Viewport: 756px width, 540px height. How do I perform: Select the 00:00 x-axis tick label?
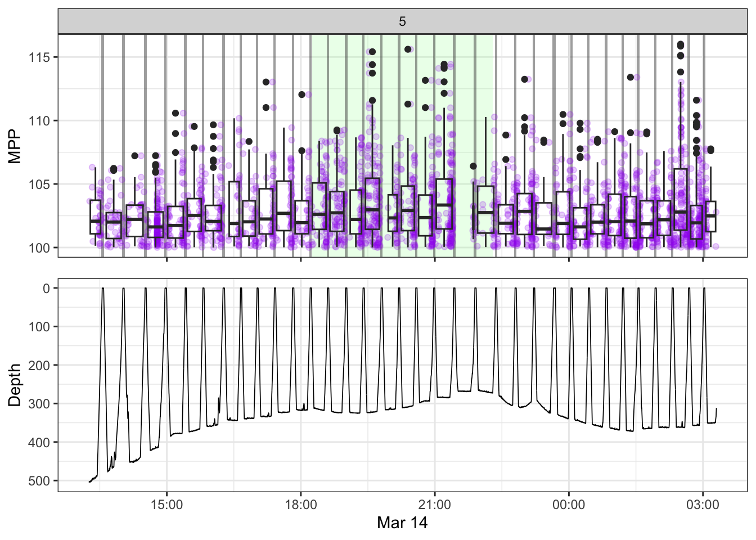coord(569,505)
